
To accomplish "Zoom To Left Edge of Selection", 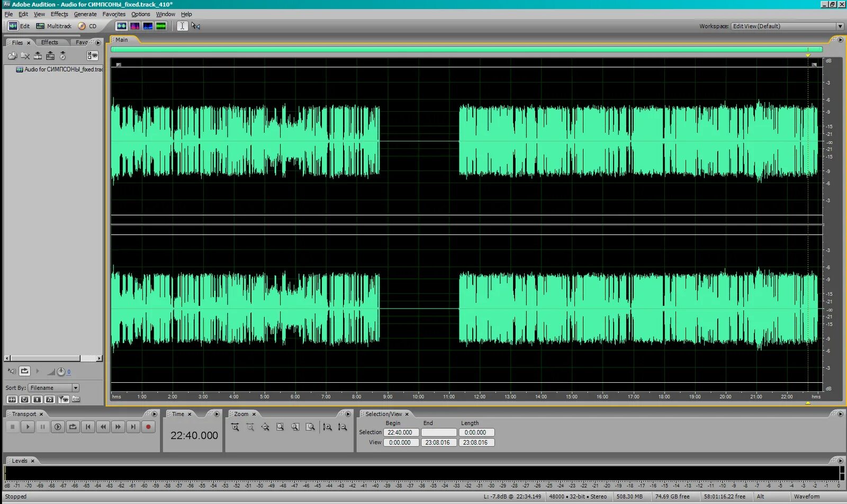I will click(295, 427).
